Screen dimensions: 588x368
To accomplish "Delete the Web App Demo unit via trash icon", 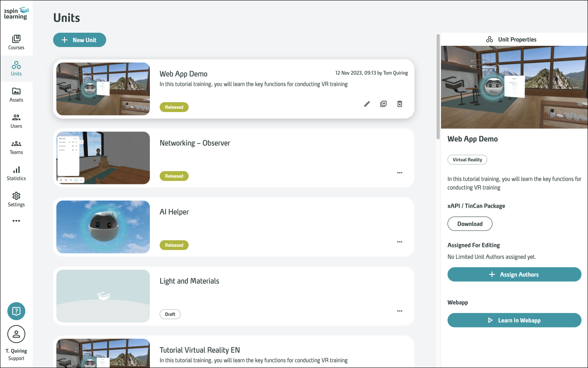I will point(399,104).
